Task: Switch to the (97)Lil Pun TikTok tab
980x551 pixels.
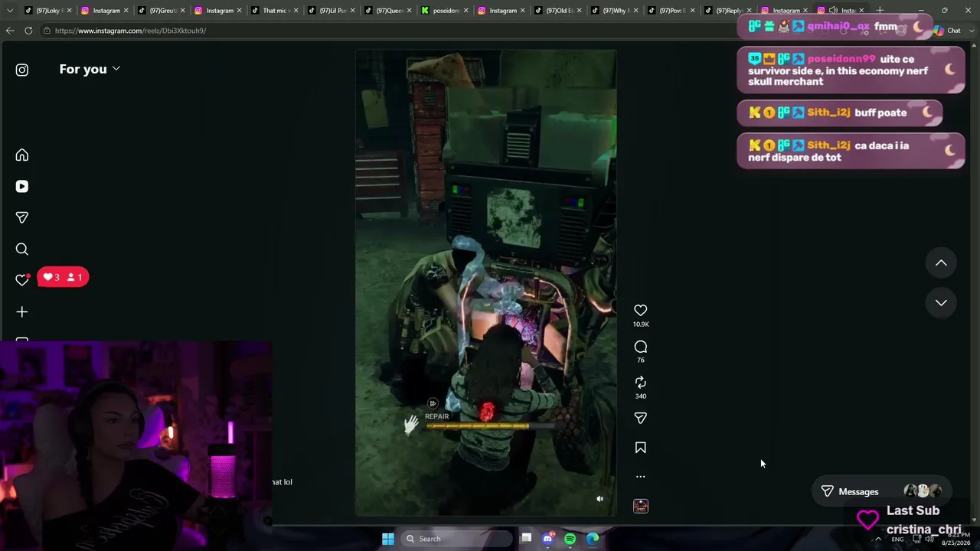Action: [332, 11]
